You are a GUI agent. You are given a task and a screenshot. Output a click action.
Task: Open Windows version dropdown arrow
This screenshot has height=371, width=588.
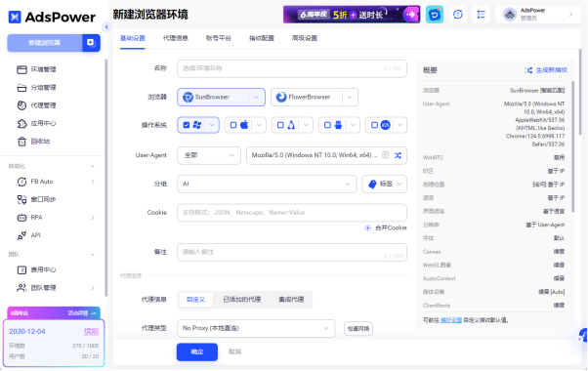point(212,125)
